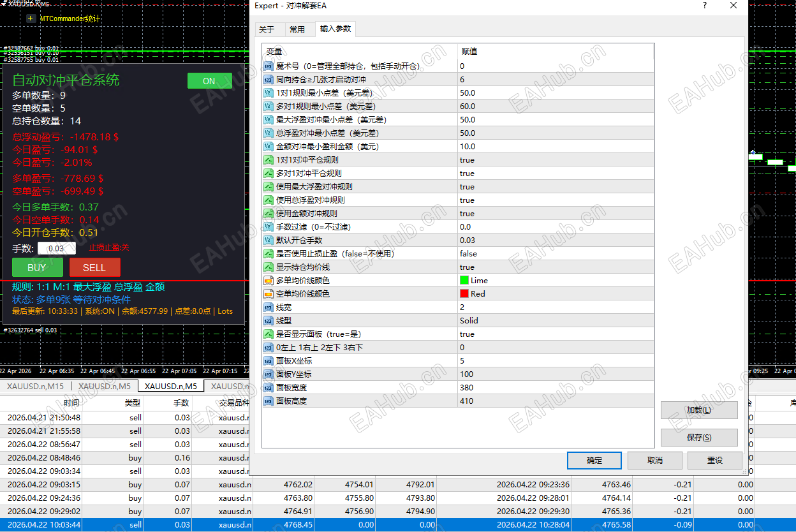Expand the MTCommander统计 plus box

click(x=31, y=18)
